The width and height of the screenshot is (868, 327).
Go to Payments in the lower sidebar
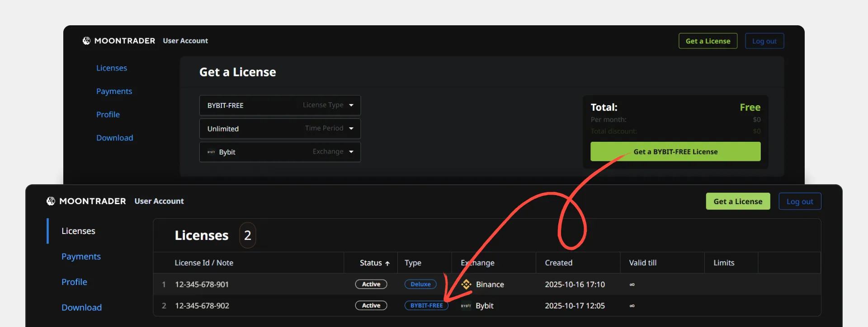81,257
